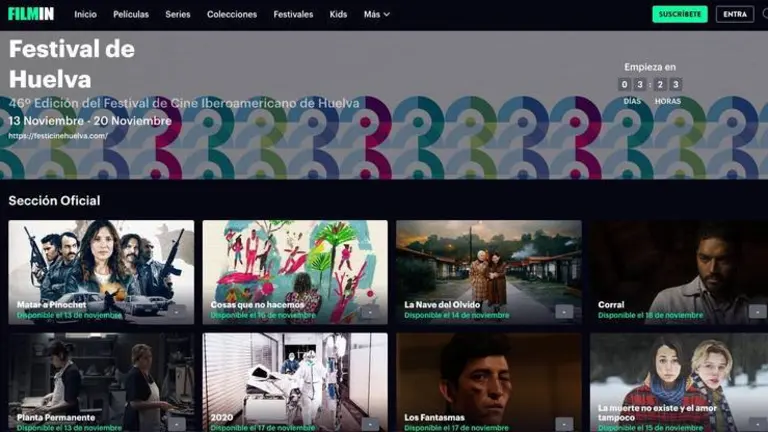Click add icon on Planta Permanente card
The width and height of the screenshot is (768, 432).
(177, 424)
